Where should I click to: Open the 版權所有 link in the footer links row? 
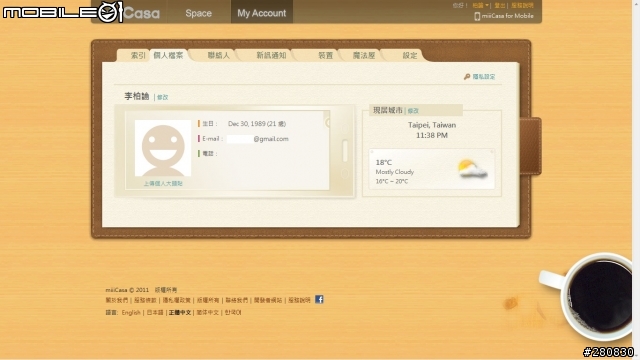(x=208, y=300)
